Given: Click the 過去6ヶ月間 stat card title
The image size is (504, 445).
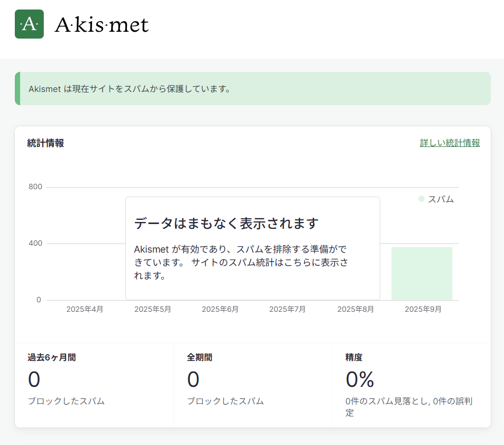Looking at the screenshot, I should point(51,357).
